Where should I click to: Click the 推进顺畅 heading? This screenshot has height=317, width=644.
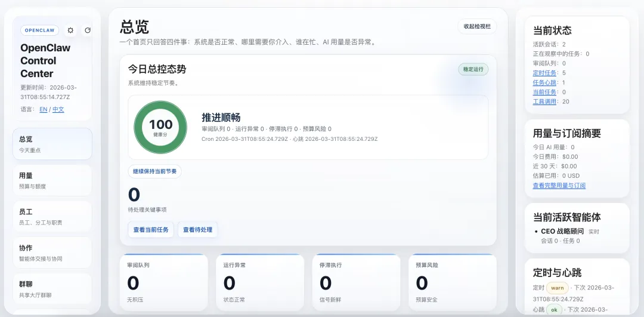221,117
